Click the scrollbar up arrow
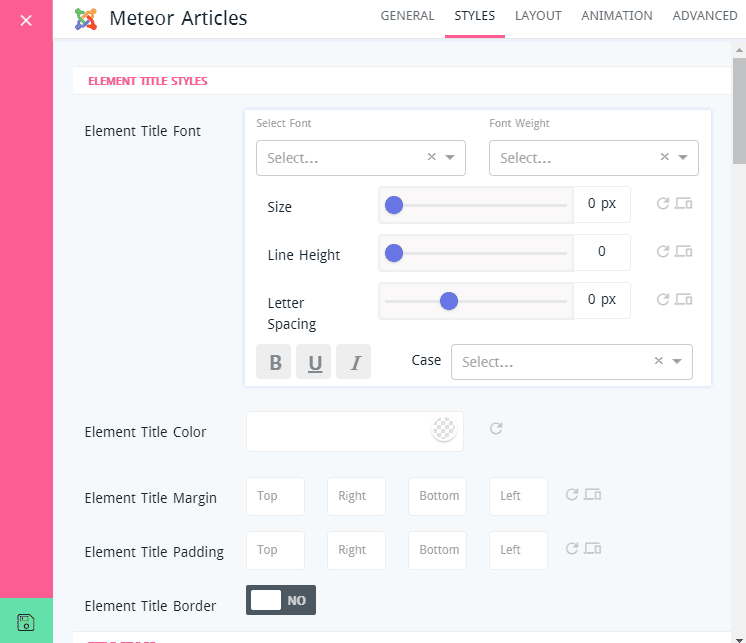 (739, 49)
